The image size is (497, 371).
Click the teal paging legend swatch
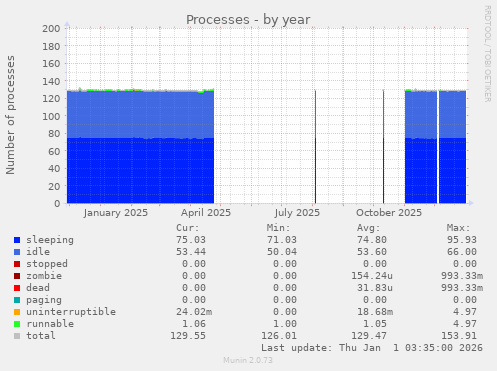(x=17, y=300)
